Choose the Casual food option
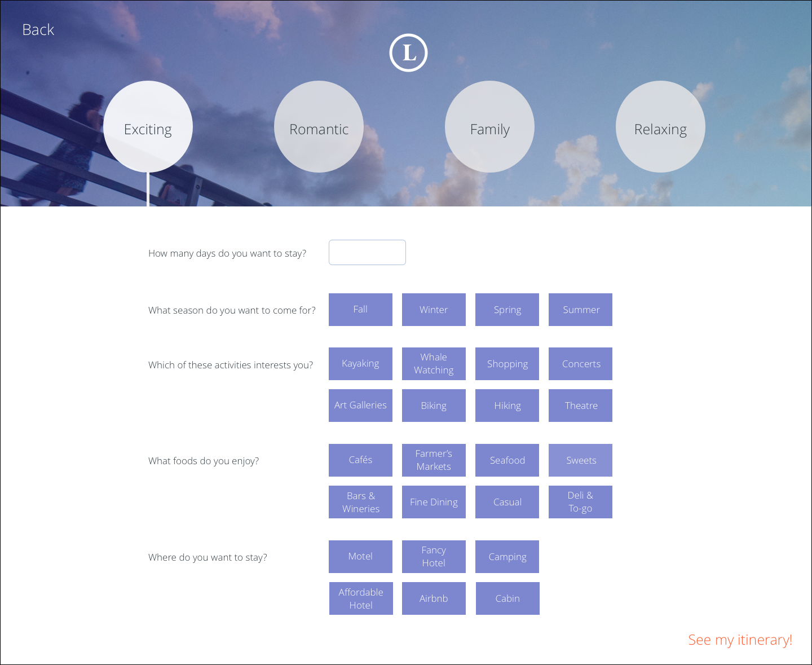Viewport: 812px width, 665px height. (x=507, y=502)
